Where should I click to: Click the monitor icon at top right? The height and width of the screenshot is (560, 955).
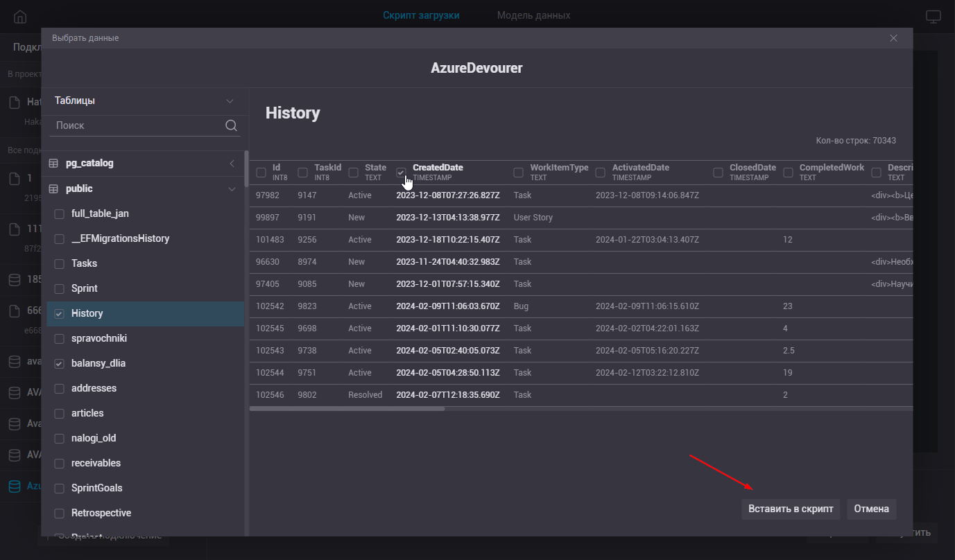pos(934,17)
